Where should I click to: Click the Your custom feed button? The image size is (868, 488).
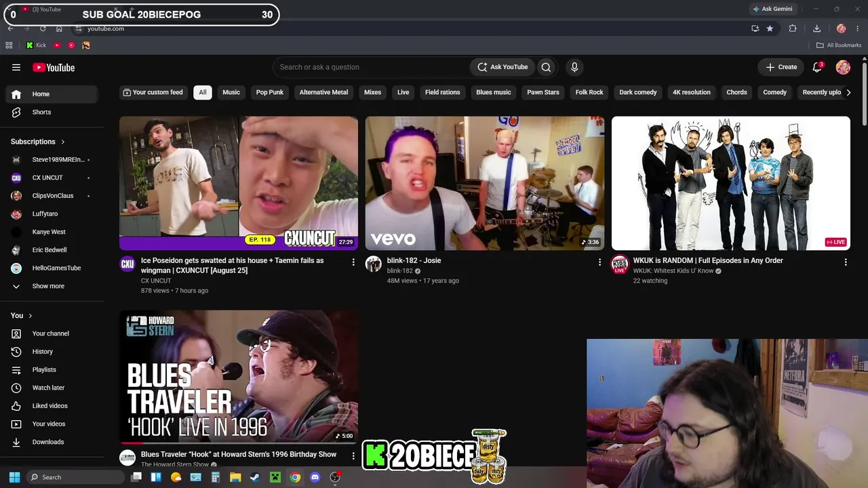(153, 92)
